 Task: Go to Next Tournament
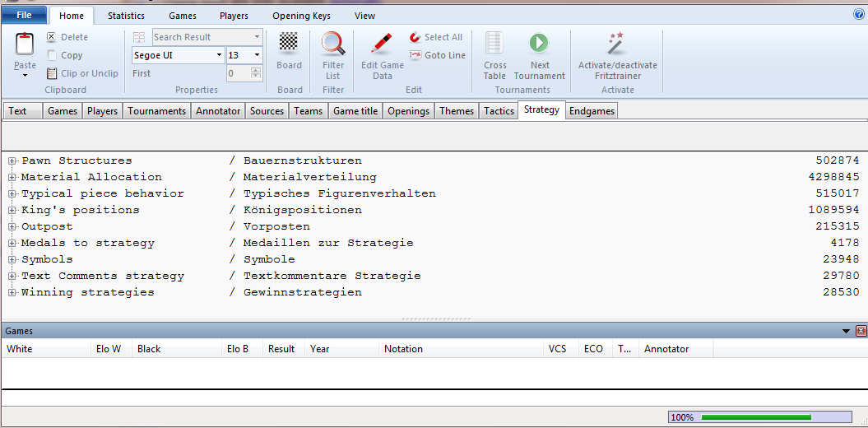pyautogui.click(x=539, y=44)
